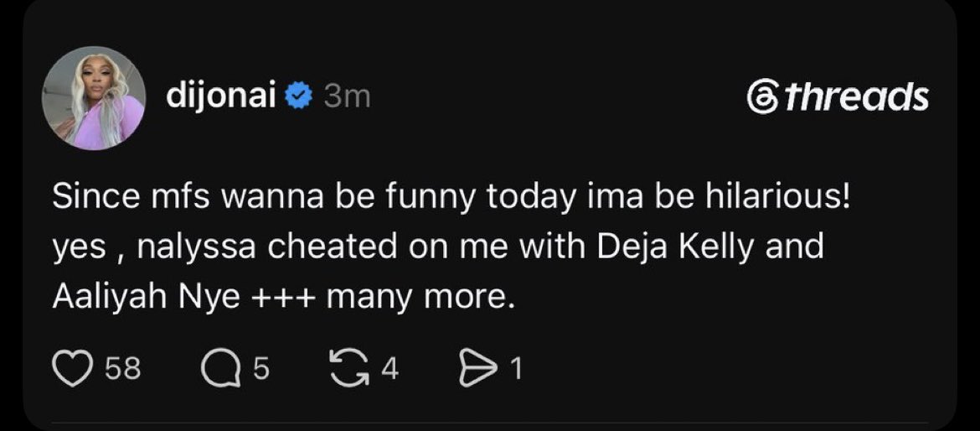Open the dijonai username link
Image resolution: width=980 pixels, height=431 pixels.
click(x=221, y=96)
